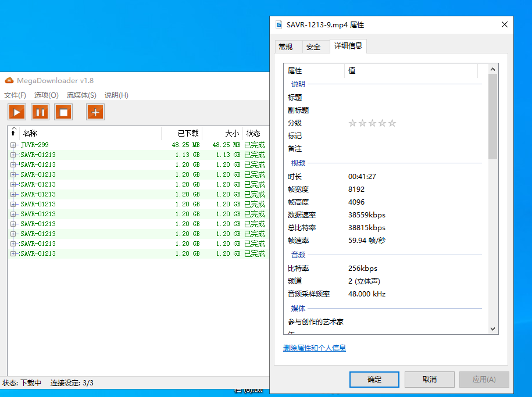Click the scrollbar up arrow in the details list
Screen dimensions: 532x397
492,69
